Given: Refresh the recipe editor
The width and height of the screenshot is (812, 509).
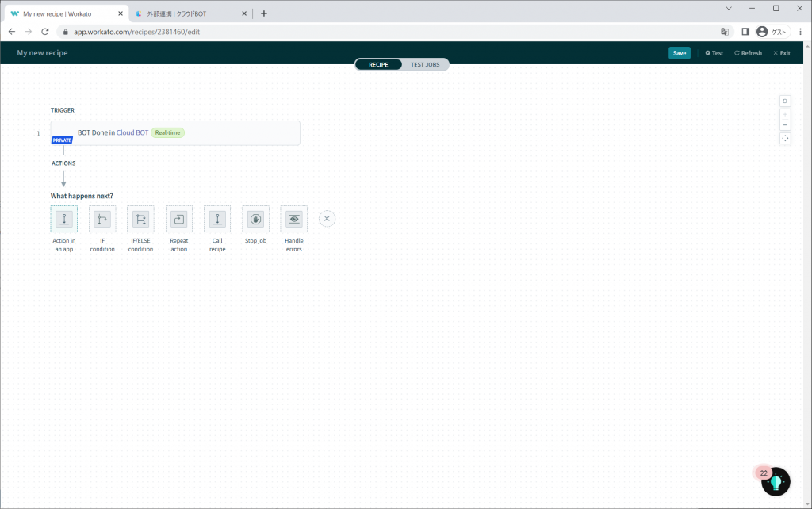Looking at the screenshot, I should point(748,53).
